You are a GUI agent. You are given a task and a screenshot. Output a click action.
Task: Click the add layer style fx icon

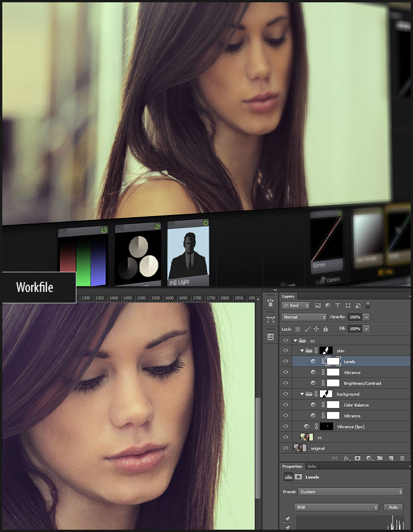(x=346, y=458)
